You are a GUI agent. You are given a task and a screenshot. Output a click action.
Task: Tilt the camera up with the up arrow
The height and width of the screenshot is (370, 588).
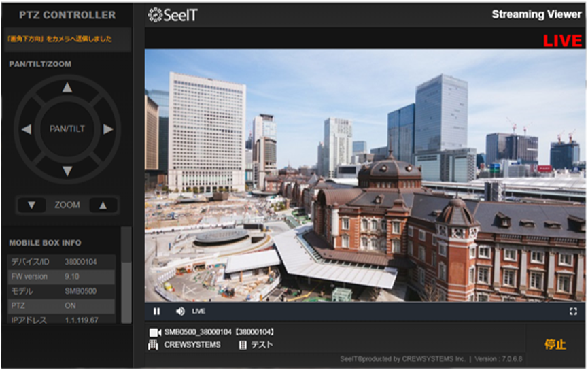click(x=67, y=88)
